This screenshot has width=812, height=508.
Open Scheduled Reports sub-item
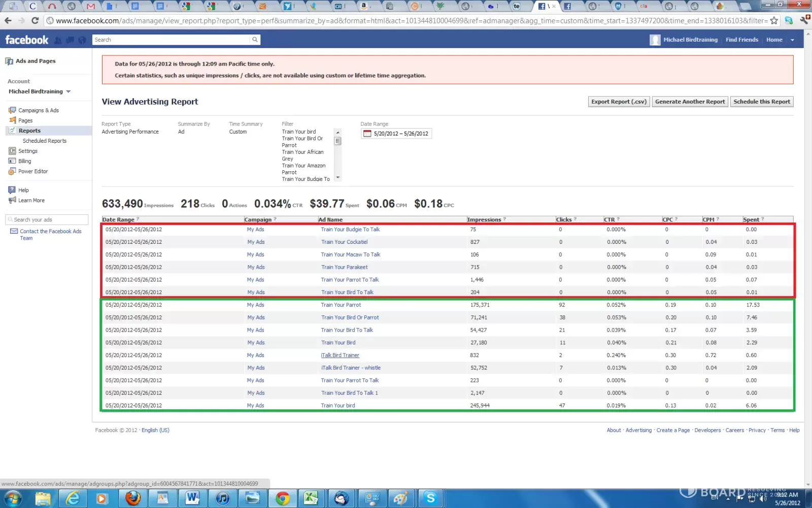click(45, 141)
